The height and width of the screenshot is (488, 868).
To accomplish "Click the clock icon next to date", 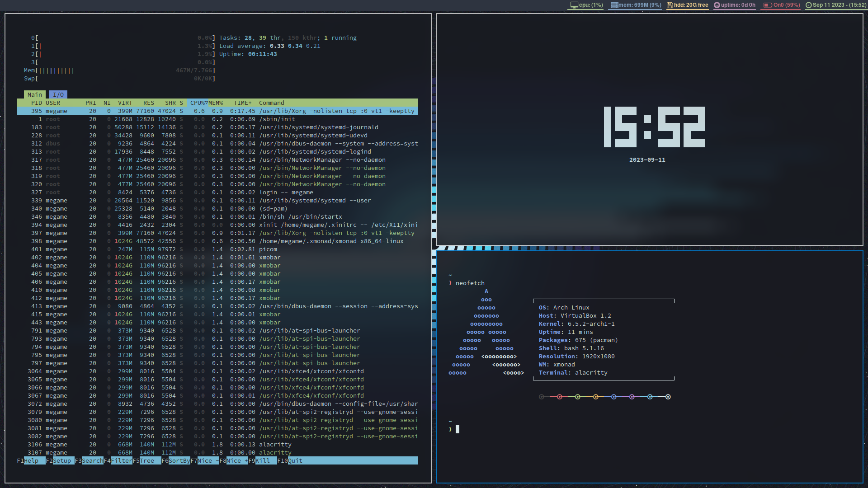I will (808, 5).
